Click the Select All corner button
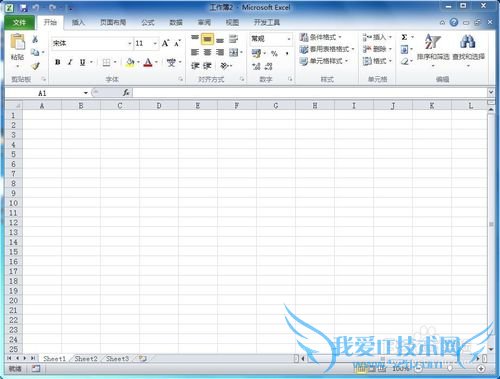This screenshot has width=500, height=379. click(x=14, y=106)
